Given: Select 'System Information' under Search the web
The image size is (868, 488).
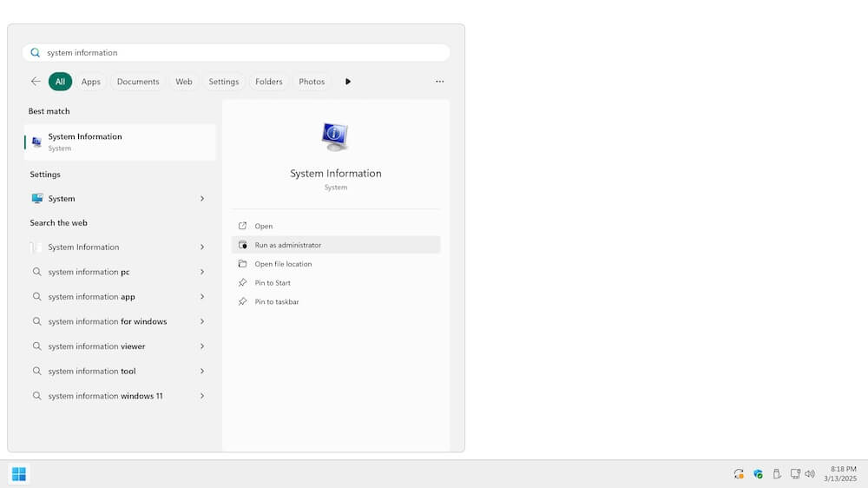Looking at the screenshot, I should [120, 247].
